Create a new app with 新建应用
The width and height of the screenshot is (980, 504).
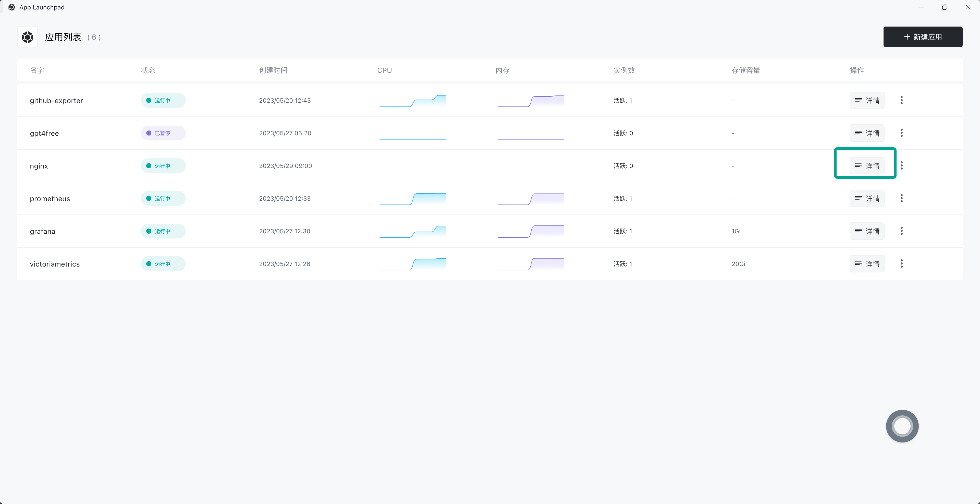pyautogui.click(x=923, y=37)
